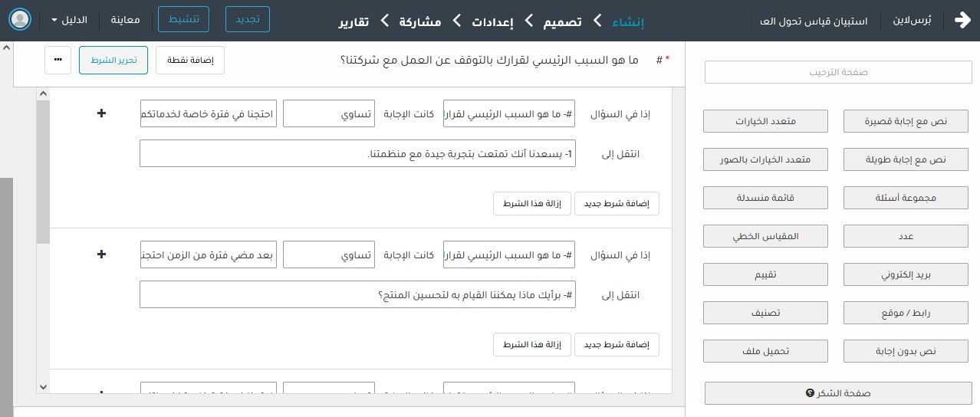Add متعدد الخيارات question type
Screen dimensions: 980x417
765,121
